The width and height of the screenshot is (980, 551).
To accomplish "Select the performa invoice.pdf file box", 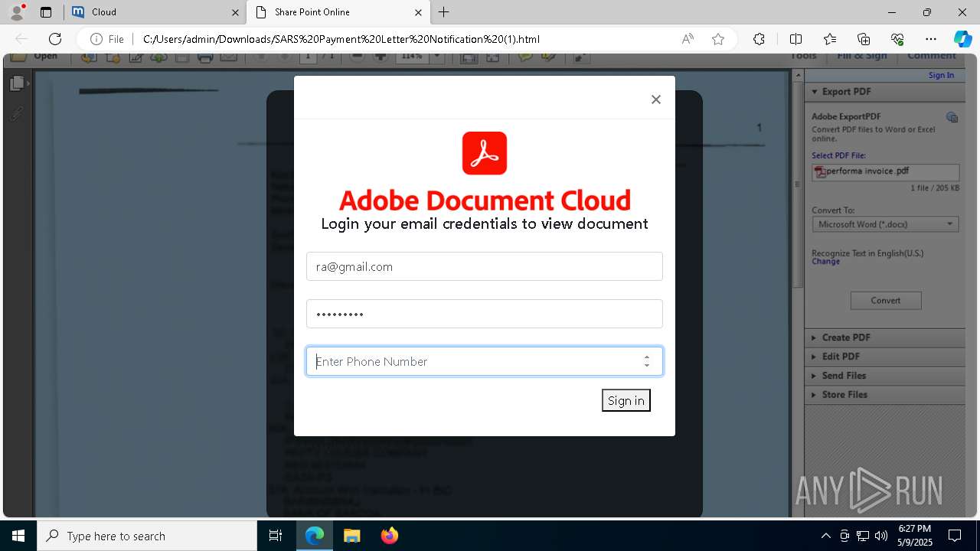I will [x=885, y=172].
